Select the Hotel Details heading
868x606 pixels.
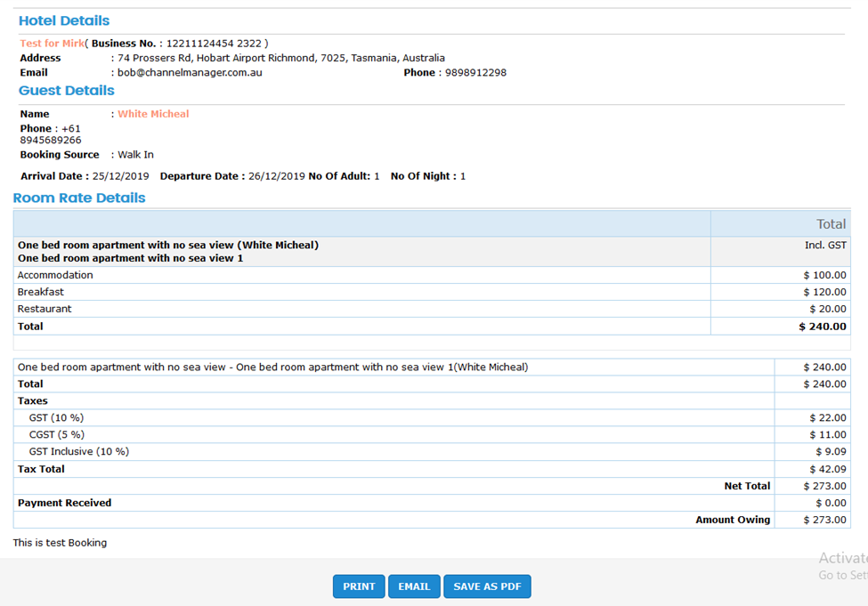click(x=64, y=20)
